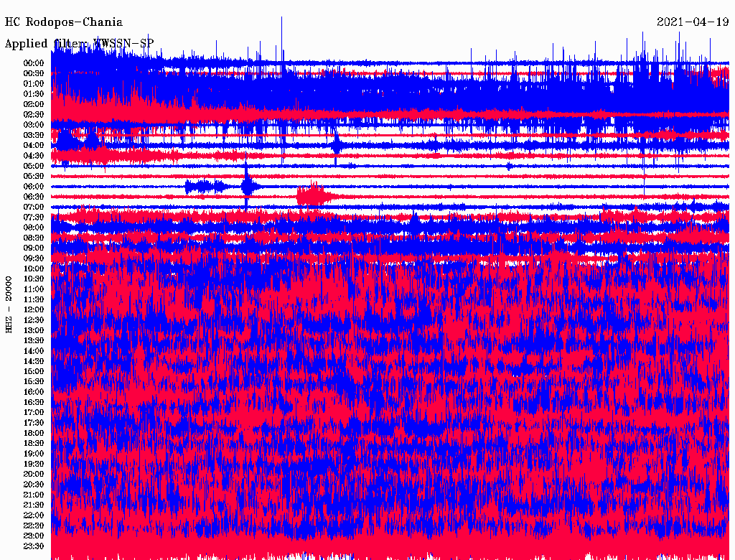This screenshot has width=735, height=560.
Task: Select the 12:00 time row label
Action: 34,309
